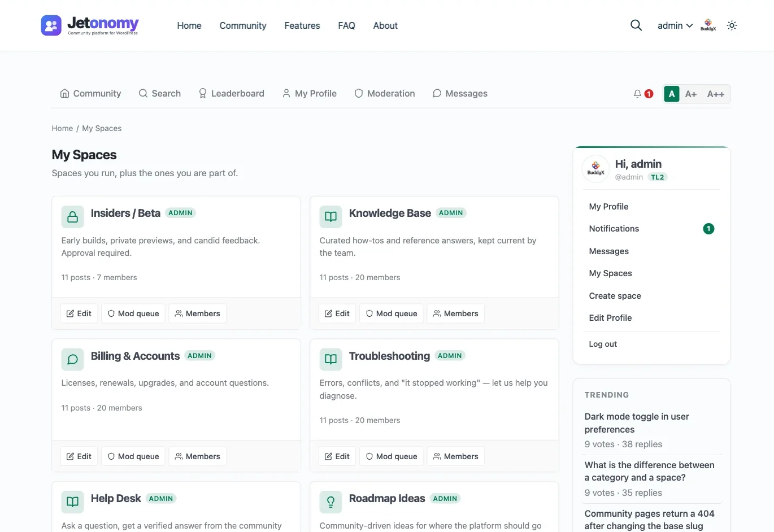Screen dimensions: 774x532
Task: Open Dark mode toggle trending topic
Action: coord(637,423)
